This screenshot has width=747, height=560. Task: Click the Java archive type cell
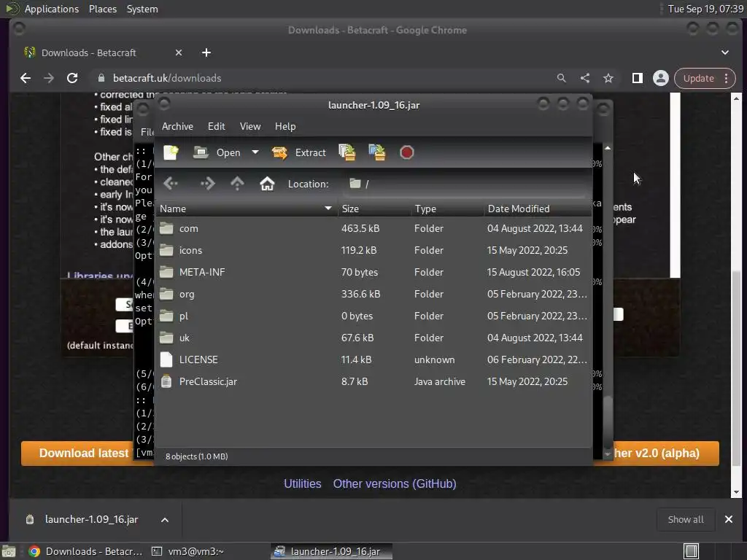440,382
